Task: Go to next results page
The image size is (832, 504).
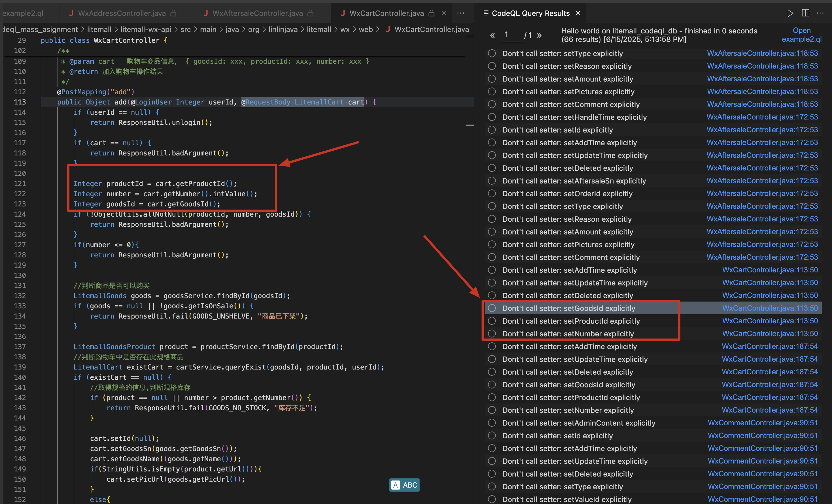Action: [539, 35]
